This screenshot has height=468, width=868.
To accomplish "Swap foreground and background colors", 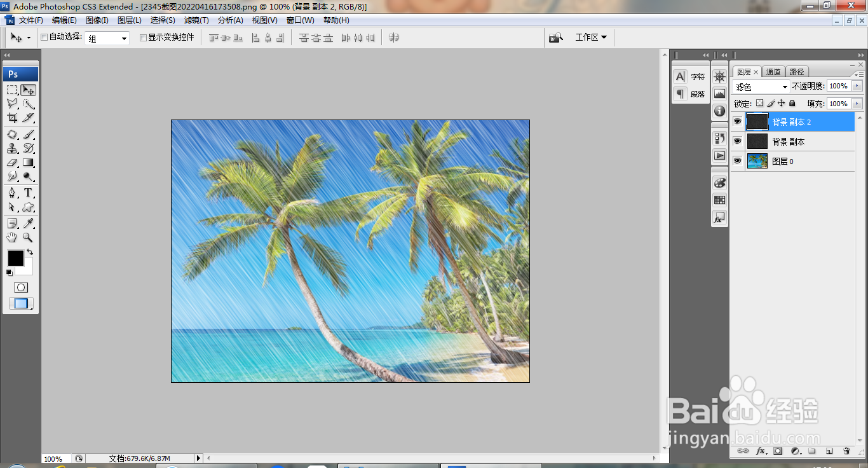I will (x=30, y=252).
